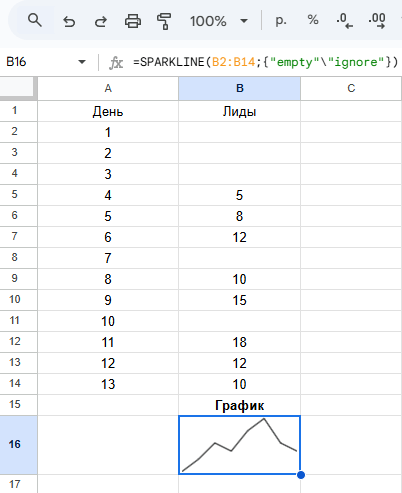Undo the last action
Image resolution: width=402 pixels, height=493 pixels.
pos(69,22)
